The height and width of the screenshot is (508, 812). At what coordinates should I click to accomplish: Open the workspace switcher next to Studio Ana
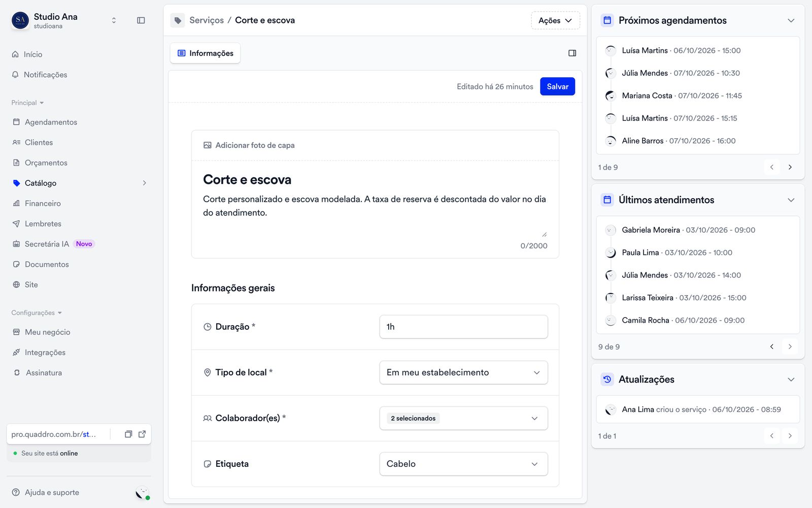pos(114,20)
